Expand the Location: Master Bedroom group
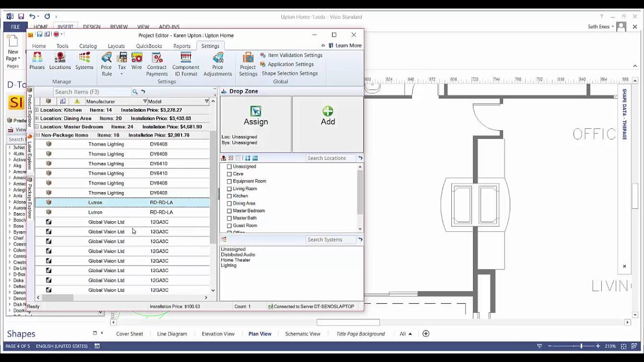Screen dimensions: 644x362 click(x=37, y=127)
